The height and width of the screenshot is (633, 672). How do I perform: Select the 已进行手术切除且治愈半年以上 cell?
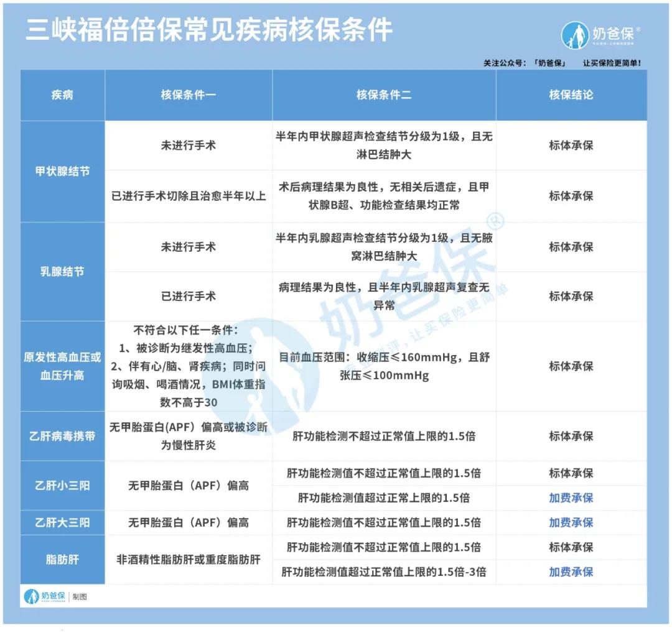[189, 196]
